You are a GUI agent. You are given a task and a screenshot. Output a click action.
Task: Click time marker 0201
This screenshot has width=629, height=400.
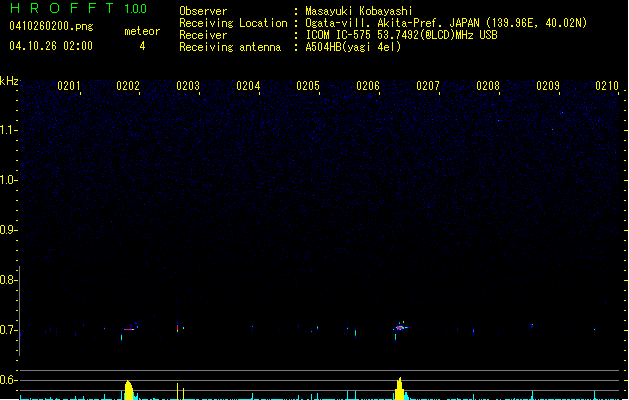click(69, 86)
